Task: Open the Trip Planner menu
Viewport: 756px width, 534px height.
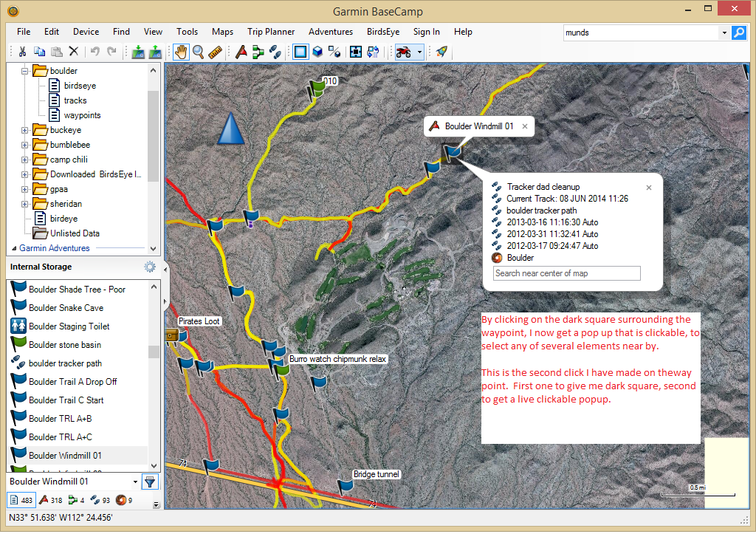Action: (x=271, y=32)
